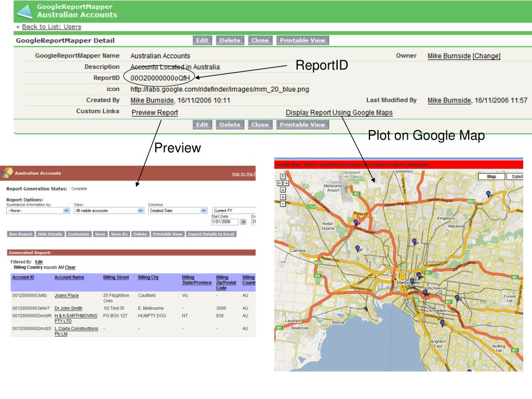
Task: Click Edit above the GoogleReportMapper detail fields
Action: point(202,41)
